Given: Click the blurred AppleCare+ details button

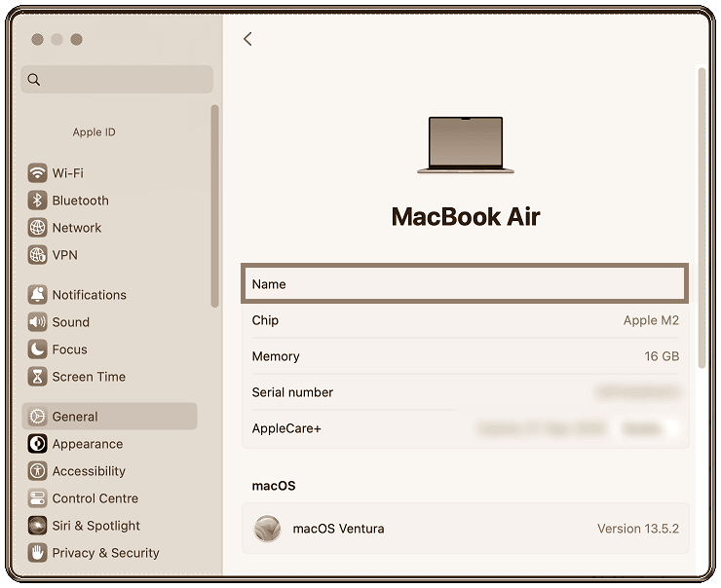Looking at the screenshot, I should [x=646, y=428].
